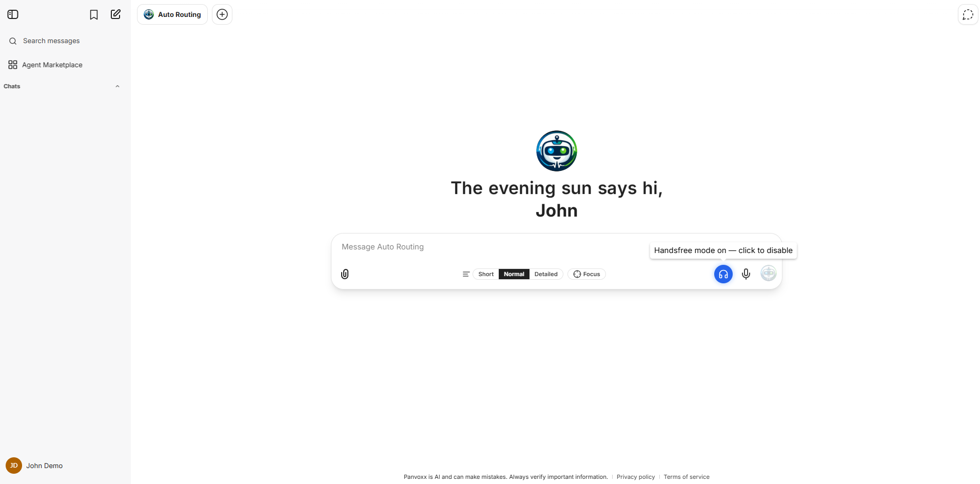Click the Agent Marketplace grid icon

[x=13, y=65]
